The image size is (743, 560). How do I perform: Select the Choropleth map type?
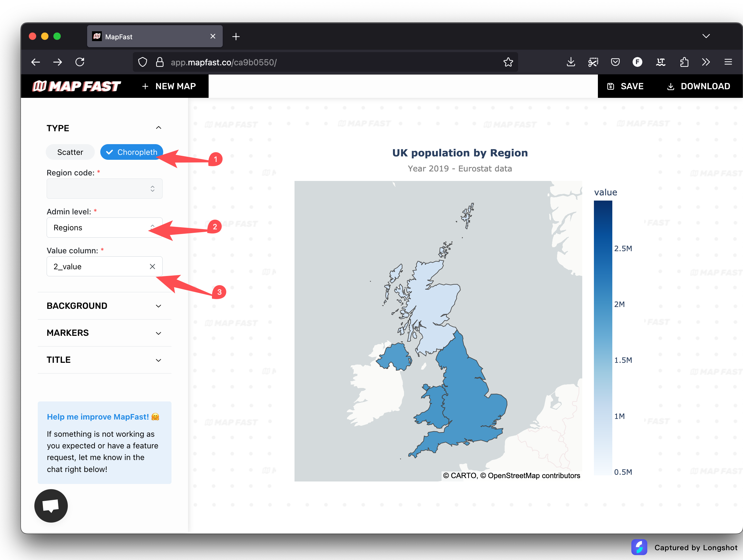click(132, 152)
